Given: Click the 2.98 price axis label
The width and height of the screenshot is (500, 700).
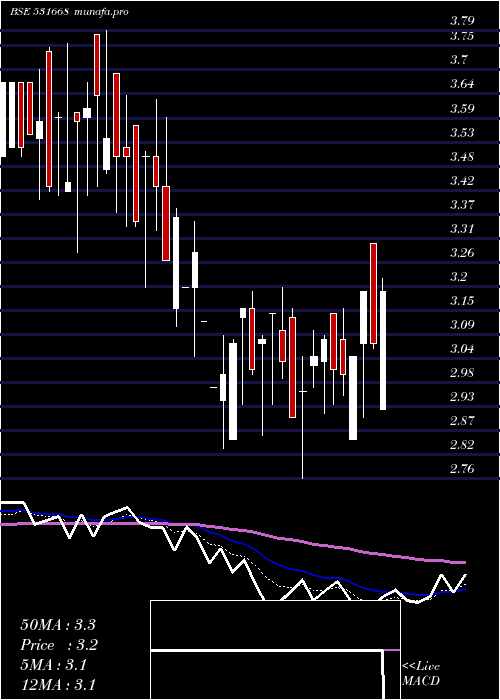Looking at the screenshot, I should click(462, 373).
